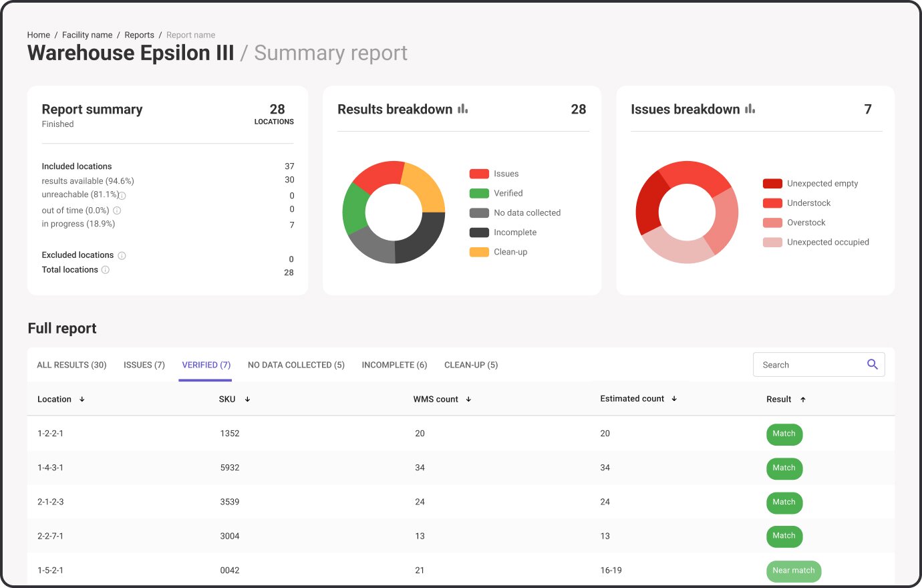The height and width of the screenshot is (588, 922).
Task: Sort table by SKU column
Action: click(247, 400)
